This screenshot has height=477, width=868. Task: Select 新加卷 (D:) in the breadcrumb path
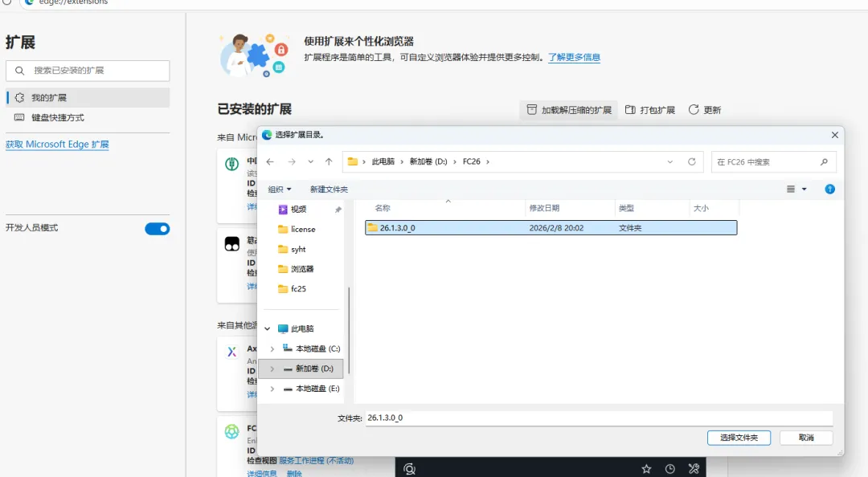(428, 161)
